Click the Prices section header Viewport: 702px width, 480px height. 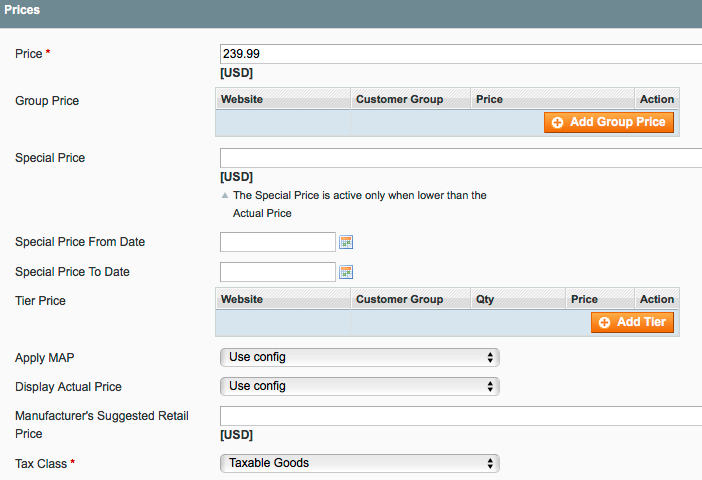pyautogui.click(x=351, y=14)
